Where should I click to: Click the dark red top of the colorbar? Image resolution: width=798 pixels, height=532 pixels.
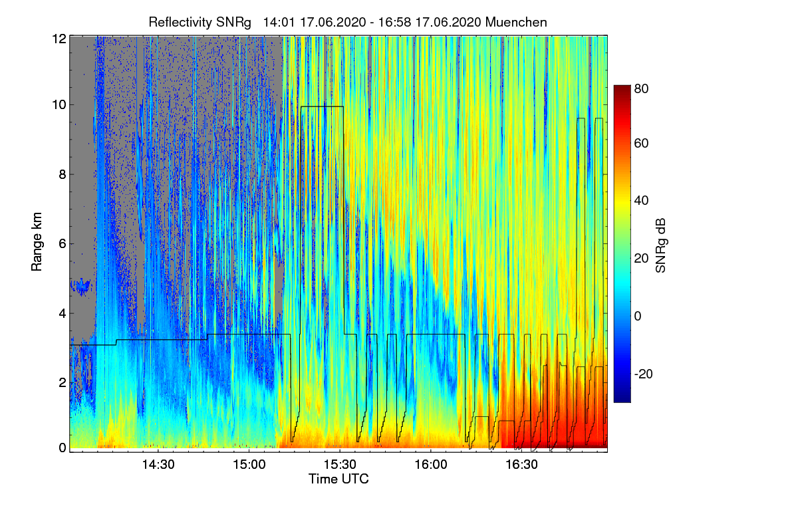pos(621,89)
